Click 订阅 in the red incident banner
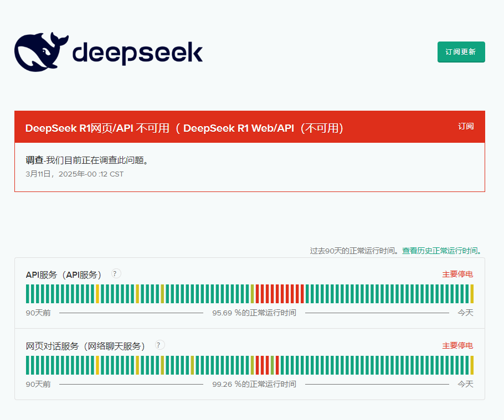Image resolution: width=504 pixels, height=420 pixels. point(466,126)
